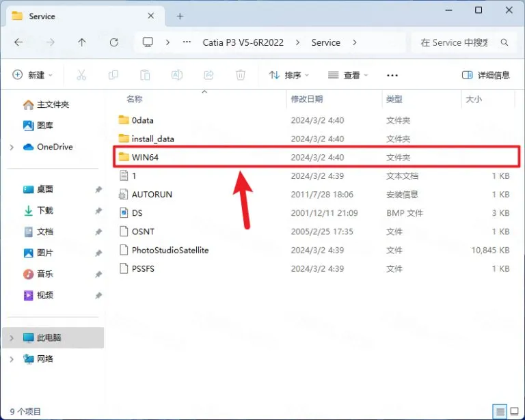Switch to the details list view button
This screenshot has width=525, height=420.
500,411
